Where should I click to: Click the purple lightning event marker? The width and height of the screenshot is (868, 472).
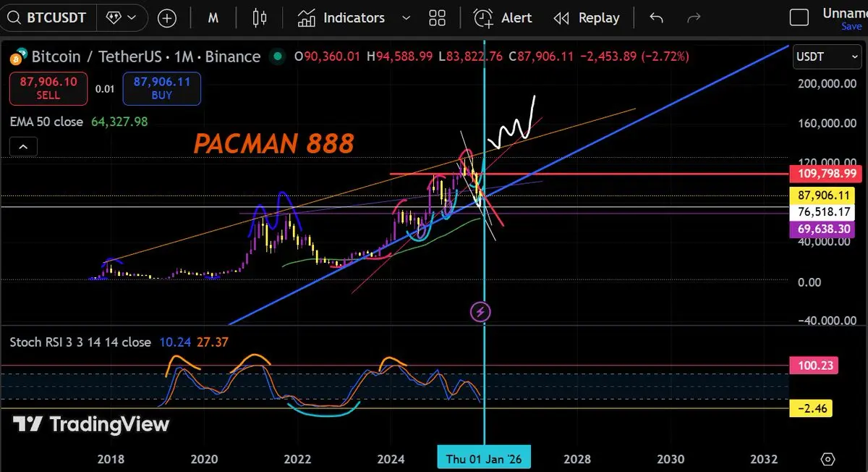tap(481, 312)
